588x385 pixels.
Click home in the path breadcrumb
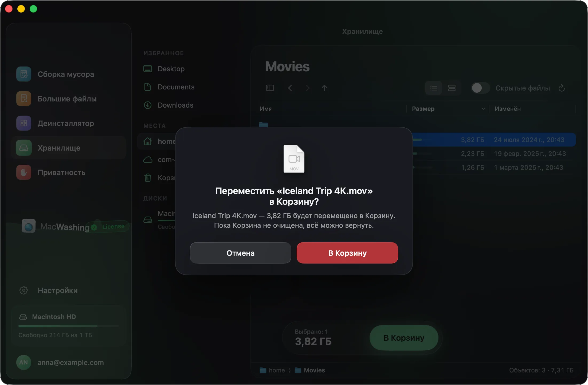[x=272, y=370]
